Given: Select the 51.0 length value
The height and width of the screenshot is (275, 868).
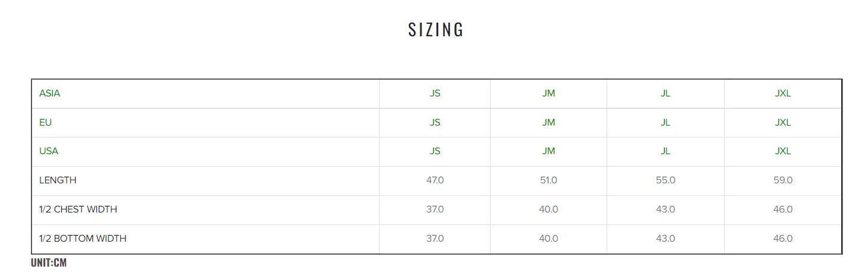Looking at the screenshot, I should click(x=548, y=180).
